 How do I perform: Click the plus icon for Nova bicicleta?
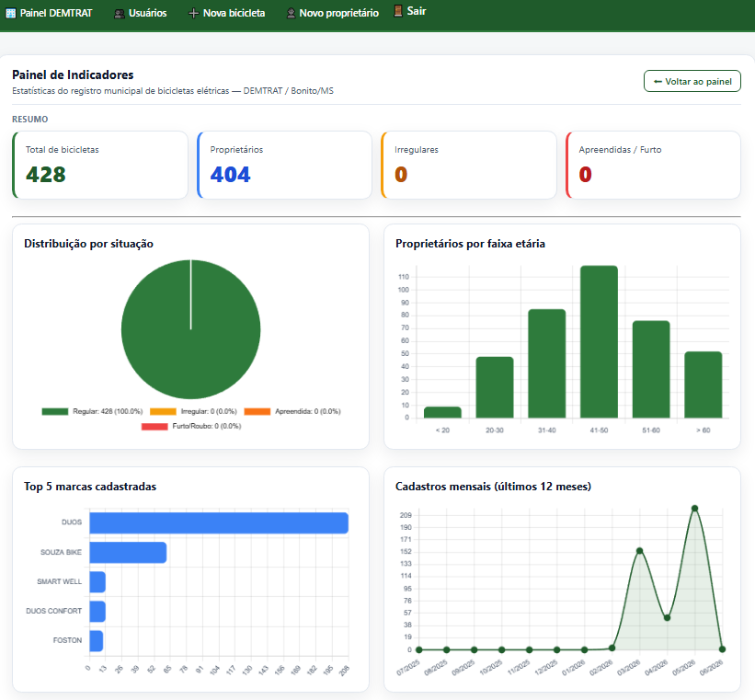pos(193,14)
